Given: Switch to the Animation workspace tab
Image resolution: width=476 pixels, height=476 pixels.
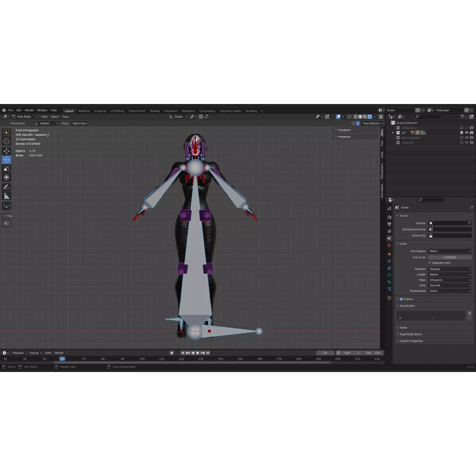Looking at the screenshot, I should (x=171, y=111).
